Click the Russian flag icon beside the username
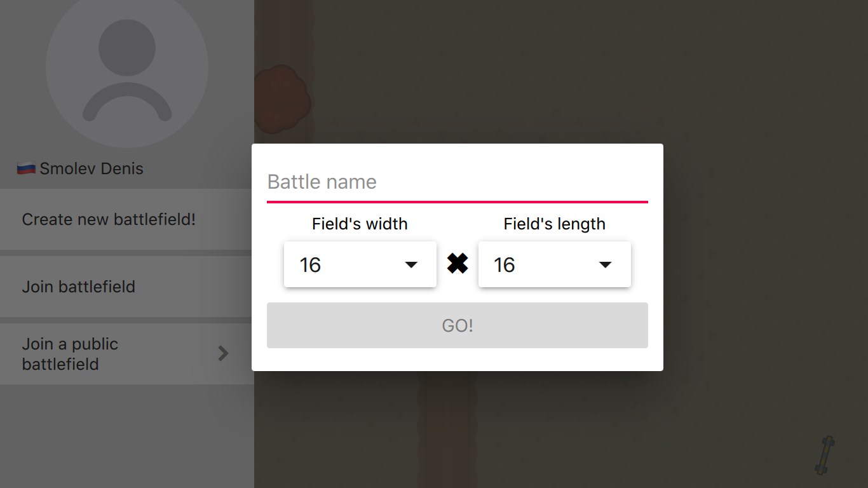The image size is (868, 488). click(26, 168)
